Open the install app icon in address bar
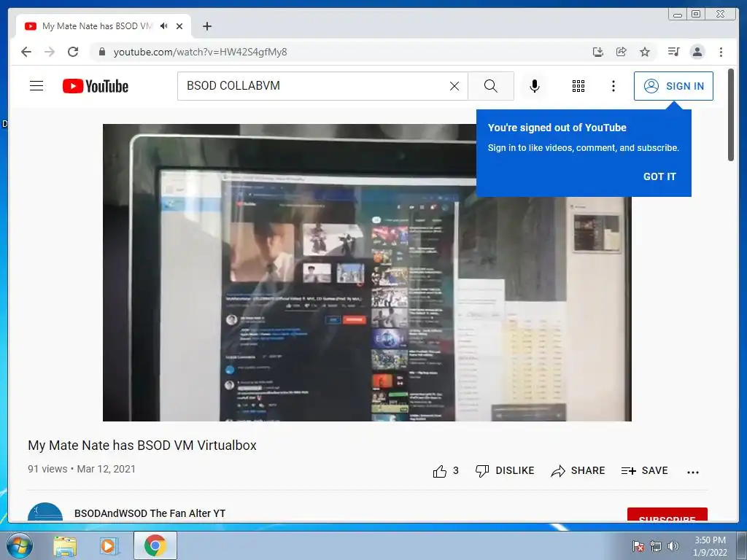 598,52
